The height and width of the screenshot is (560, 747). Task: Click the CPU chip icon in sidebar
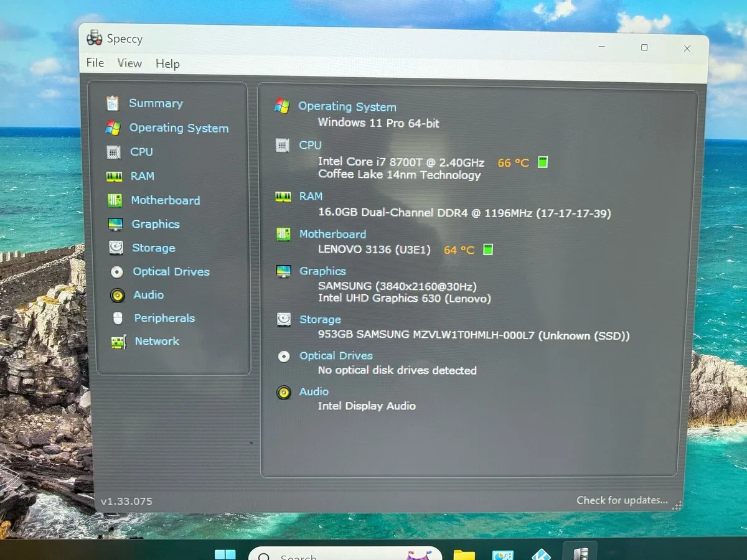[x=113, y=152]
